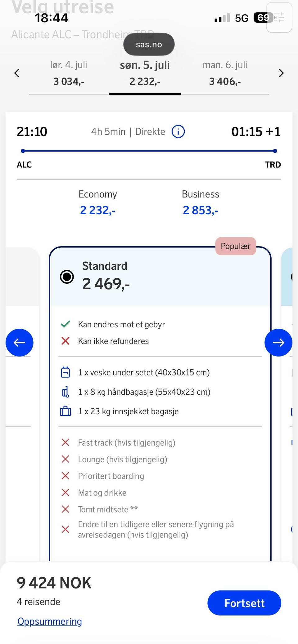Tap the hand luggage trolley icon
This screenshot has width=298, height=644.
tap(65, 392)
